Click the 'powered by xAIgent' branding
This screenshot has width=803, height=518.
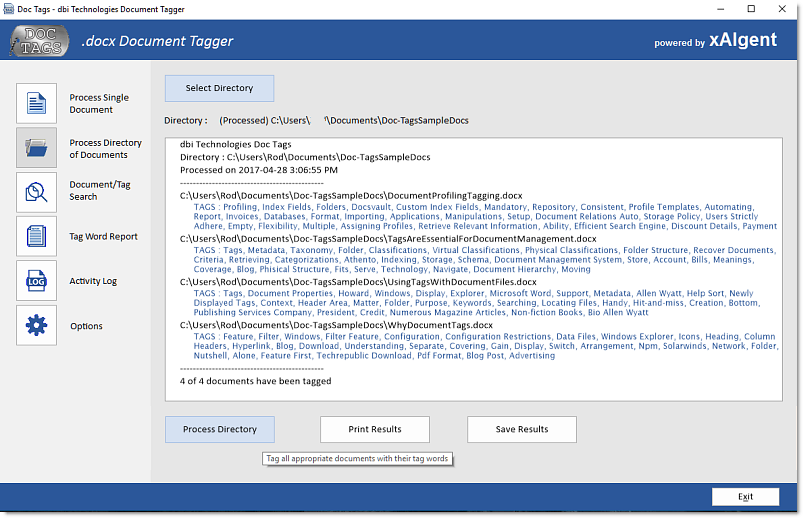pyautogui.click(x=715, y=40)
